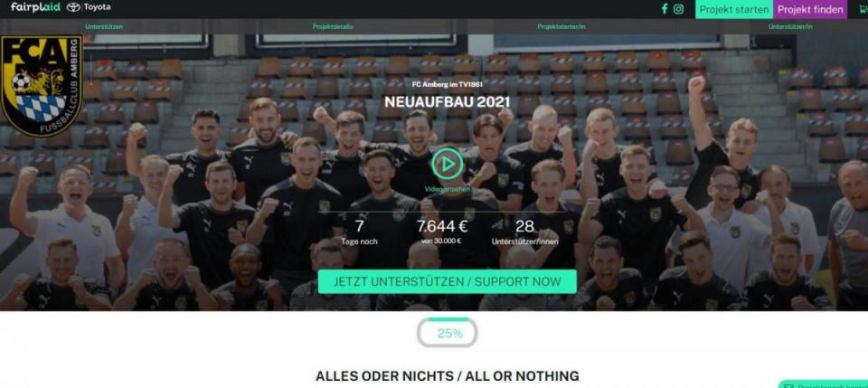This screenshot has width=868, height=388.
Task: Open the Instagram profile icon
Action: tap(678, 9)
